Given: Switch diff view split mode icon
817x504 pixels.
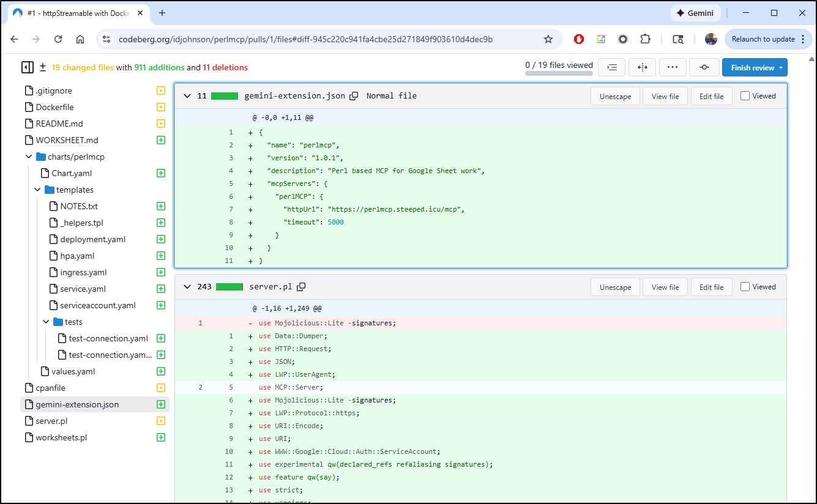Looking at the screenshot, I should 642,67.
